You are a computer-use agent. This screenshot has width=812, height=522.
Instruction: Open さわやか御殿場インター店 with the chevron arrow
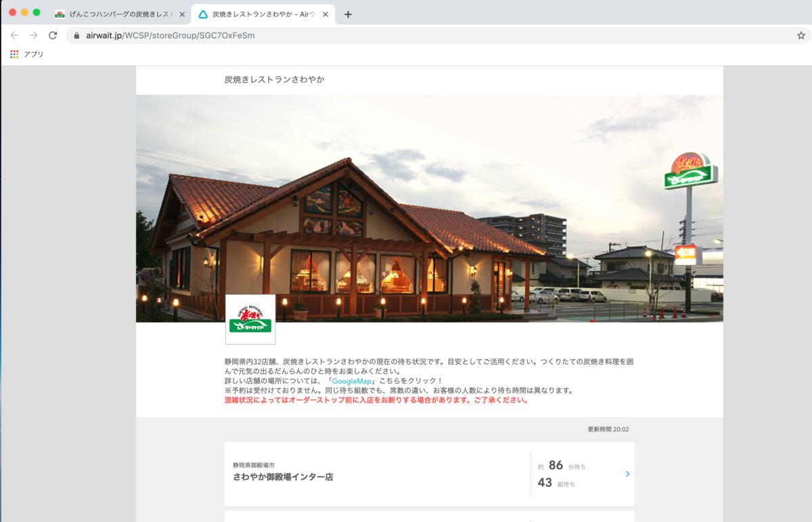click(627, 474)
